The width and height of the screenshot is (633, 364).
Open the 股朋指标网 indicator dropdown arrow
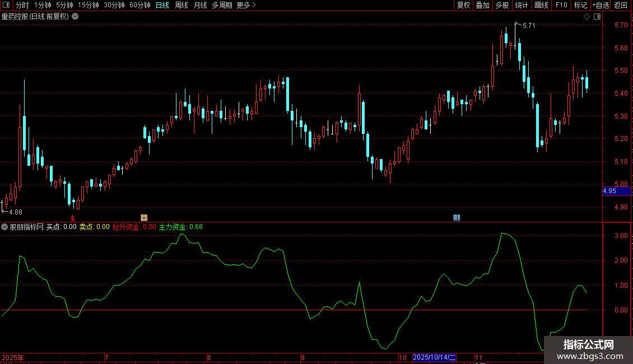(x=4, y=227)
